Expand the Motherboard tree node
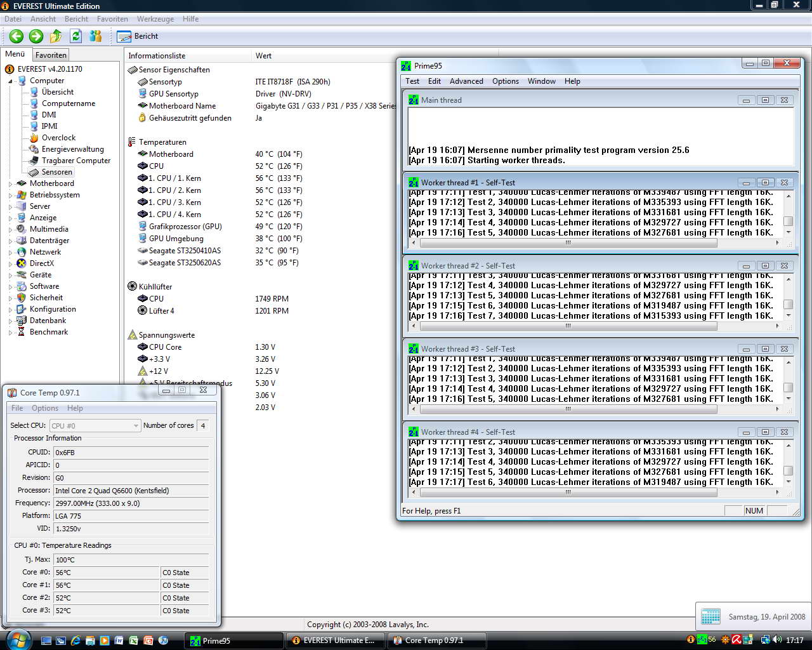 10,184
